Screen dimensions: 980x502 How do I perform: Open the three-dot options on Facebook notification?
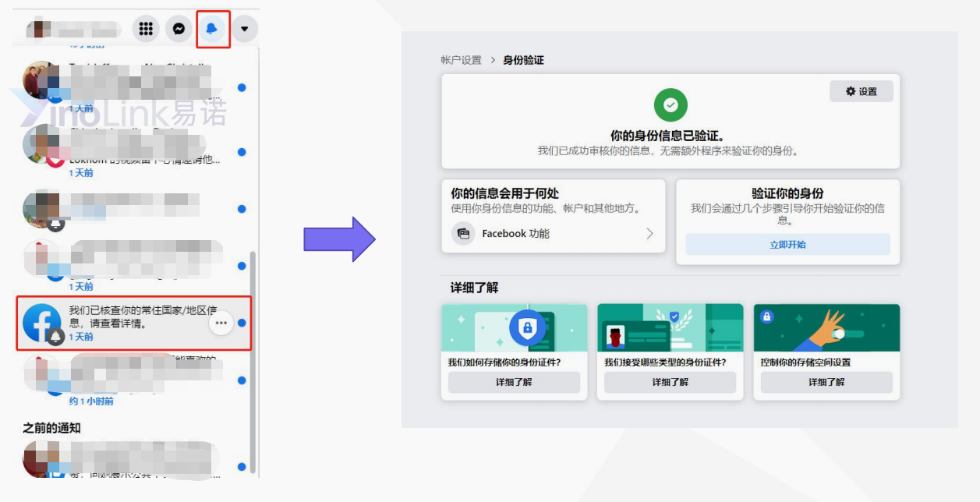pos(221,323)
